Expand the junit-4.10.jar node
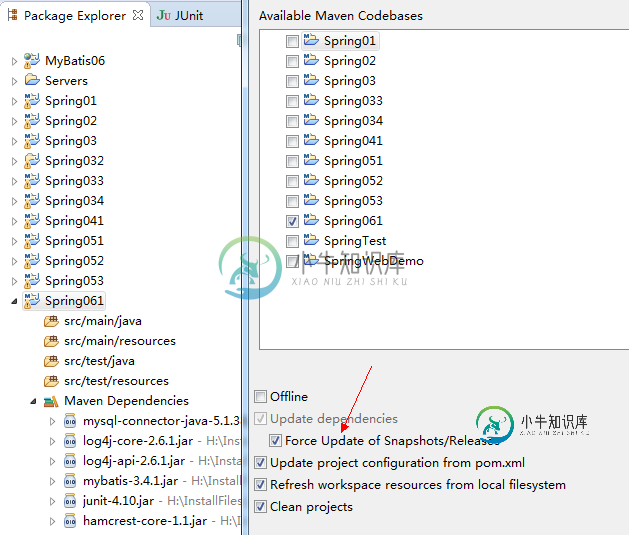629x535 pixels. point(53,501)
